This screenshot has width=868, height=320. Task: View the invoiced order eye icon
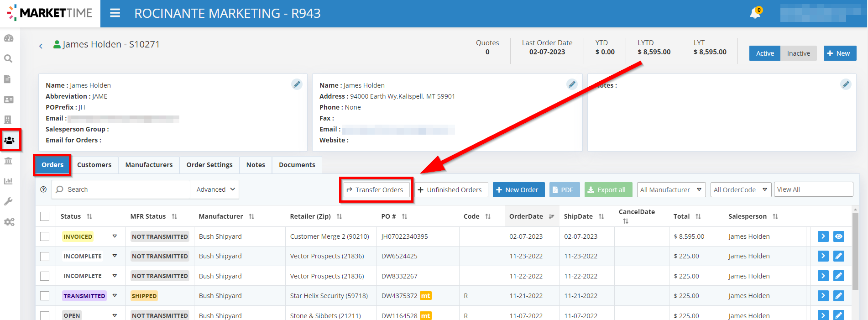838,236
